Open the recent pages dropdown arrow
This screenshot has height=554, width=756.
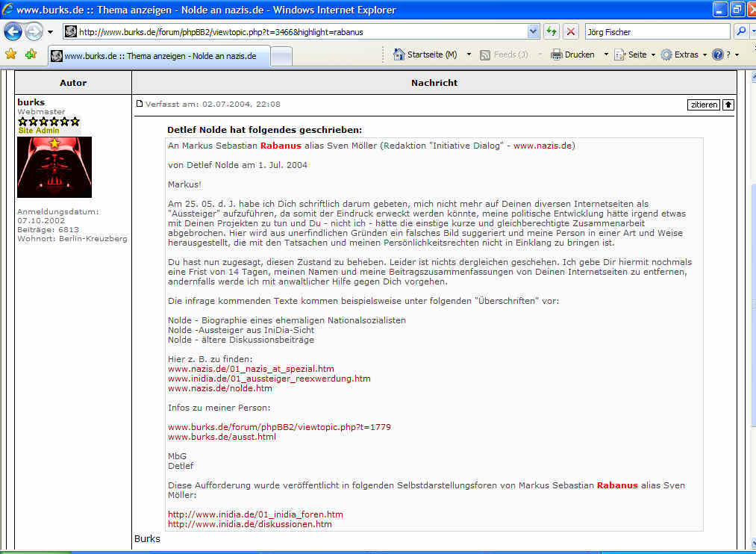pyautogui.click(x=50, y=32)
